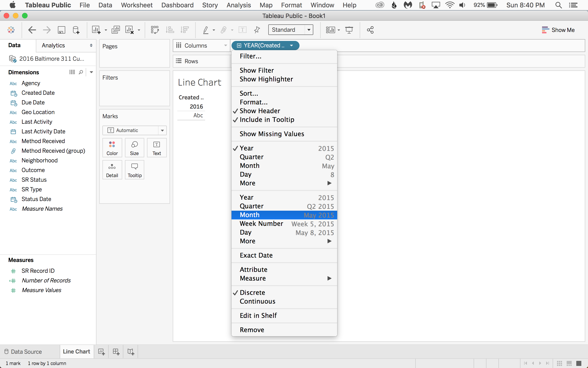
Task: Click the Sort Ascending toolbar icon
Action: [x=170, y=30]
